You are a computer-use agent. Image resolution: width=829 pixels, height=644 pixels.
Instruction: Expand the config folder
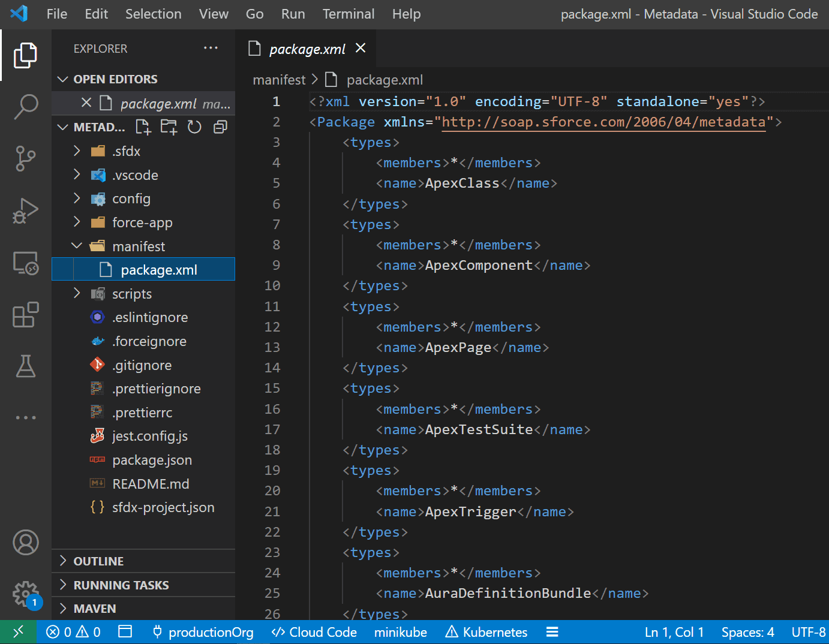point(143,198)
